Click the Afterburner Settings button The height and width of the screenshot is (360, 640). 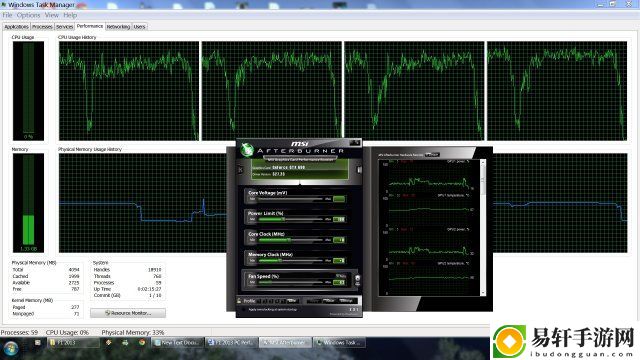click(346, 301)
